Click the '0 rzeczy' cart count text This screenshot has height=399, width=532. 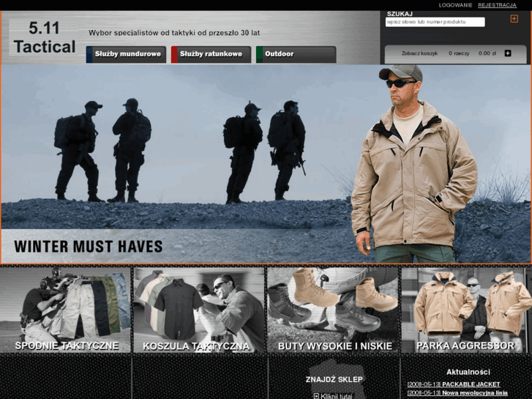pos(459,53)
